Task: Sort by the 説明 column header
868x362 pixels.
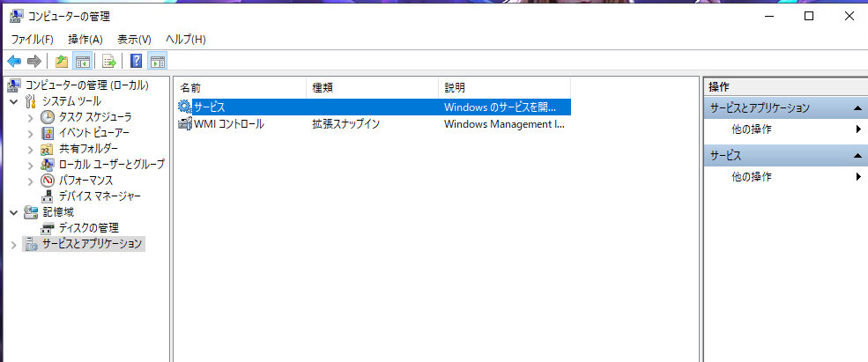Action: [x=505, y=87]
